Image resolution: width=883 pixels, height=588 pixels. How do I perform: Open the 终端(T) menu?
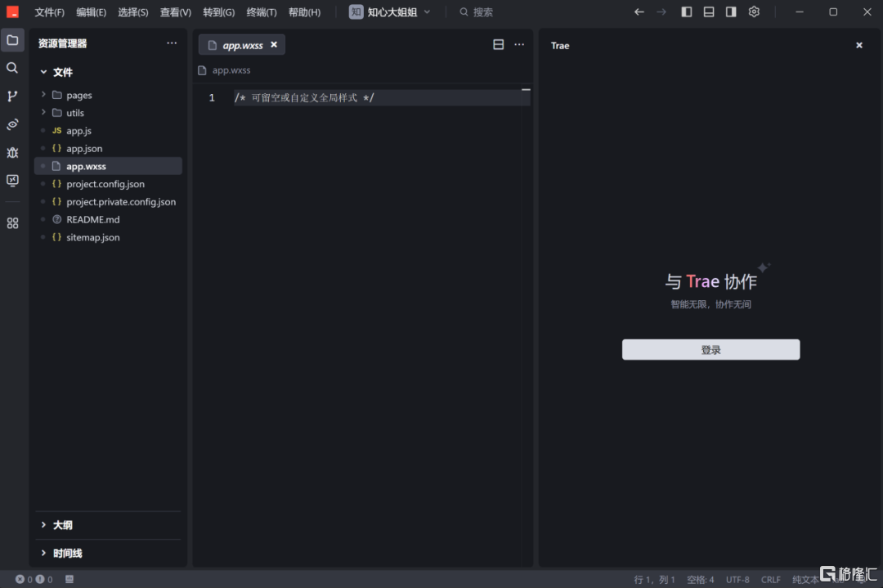pos(262,12)
